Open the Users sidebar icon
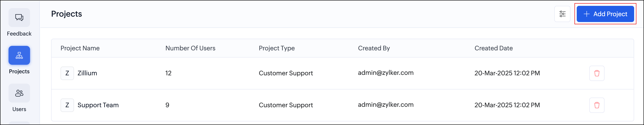The height and width of the screenshot is (125, 644). click(x=19, y=93)
